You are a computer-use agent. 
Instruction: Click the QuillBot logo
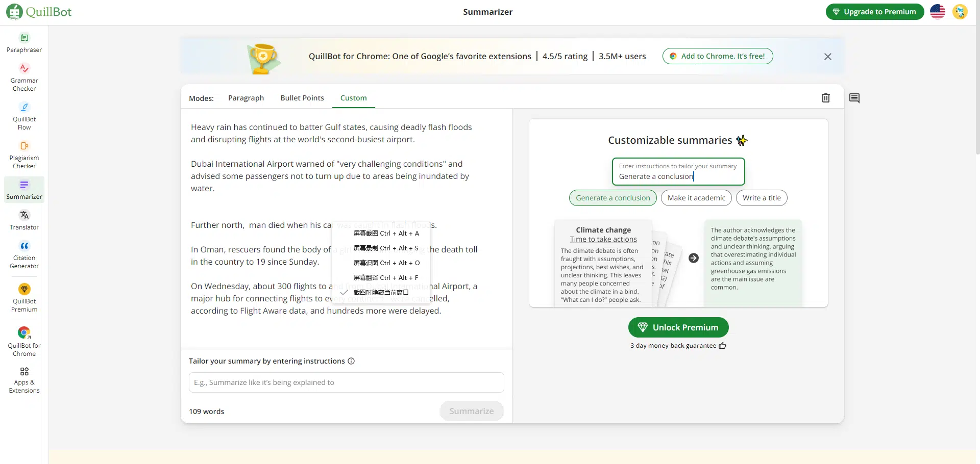coord(39,12)
